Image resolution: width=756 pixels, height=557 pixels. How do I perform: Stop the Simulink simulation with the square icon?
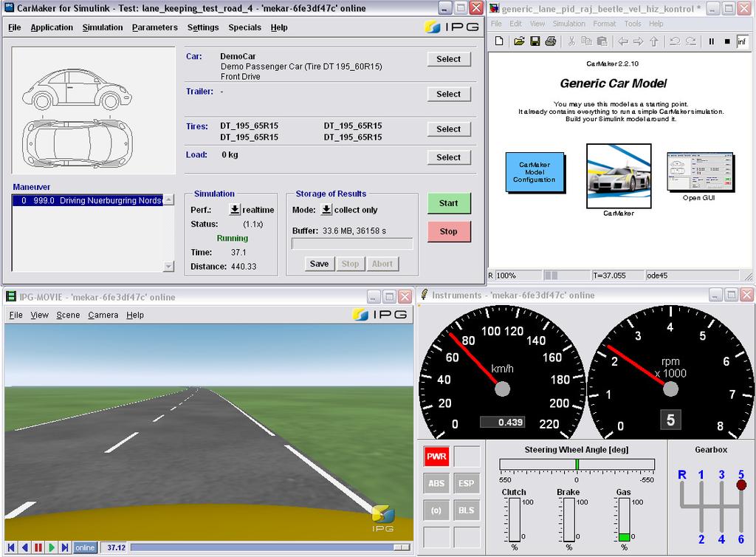tap(727, 41)
